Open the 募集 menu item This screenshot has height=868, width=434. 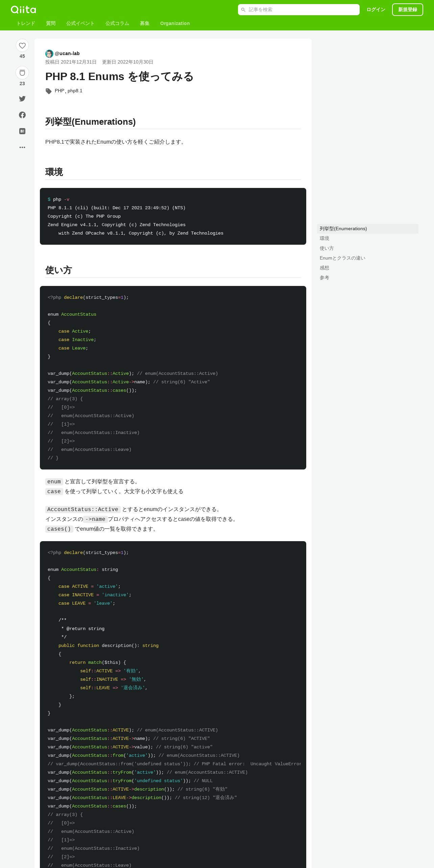[x=145, y=23]
